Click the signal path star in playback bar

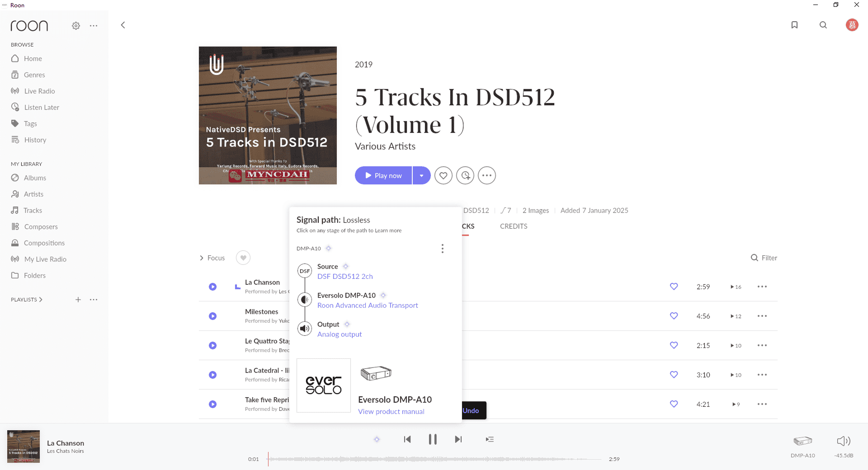click(377, 439)
